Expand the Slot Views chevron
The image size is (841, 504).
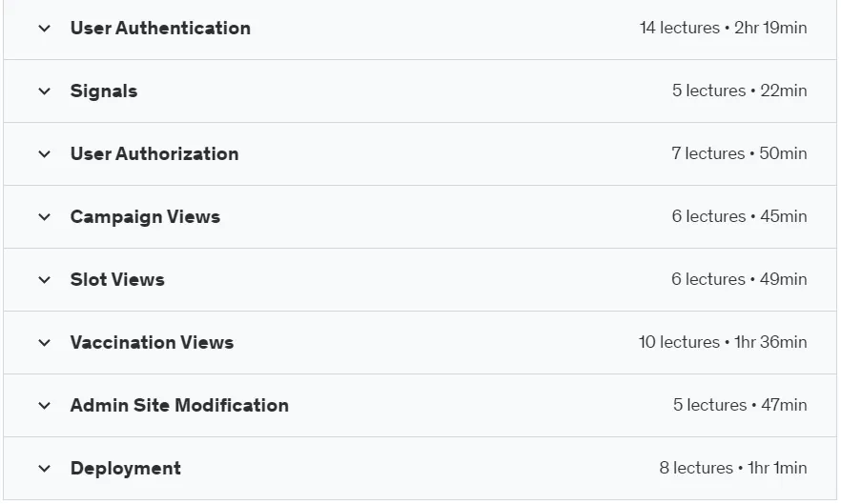[45, 280]
